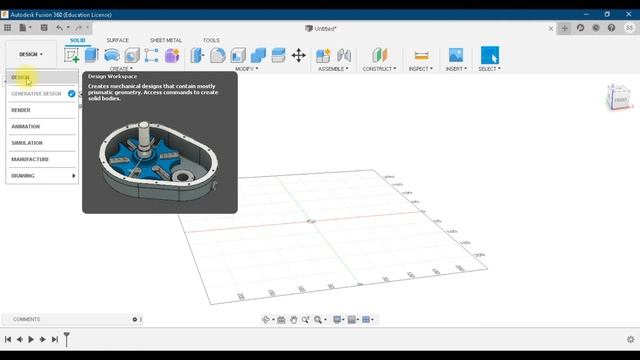Choose Render from the workspace menu
Viewport: 640px width, 360px height.
[42, 110]
